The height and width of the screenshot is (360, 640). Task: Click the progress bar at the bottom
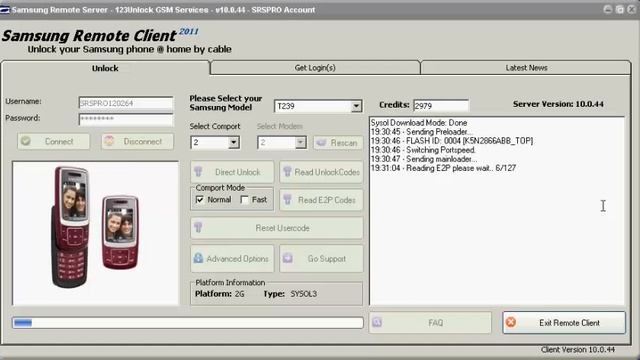(188, 323)
